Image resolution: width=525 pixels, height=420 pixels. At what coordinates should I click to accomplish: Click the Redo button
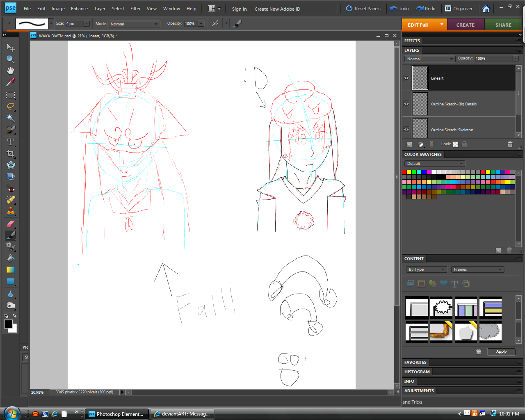click(426, 9)
